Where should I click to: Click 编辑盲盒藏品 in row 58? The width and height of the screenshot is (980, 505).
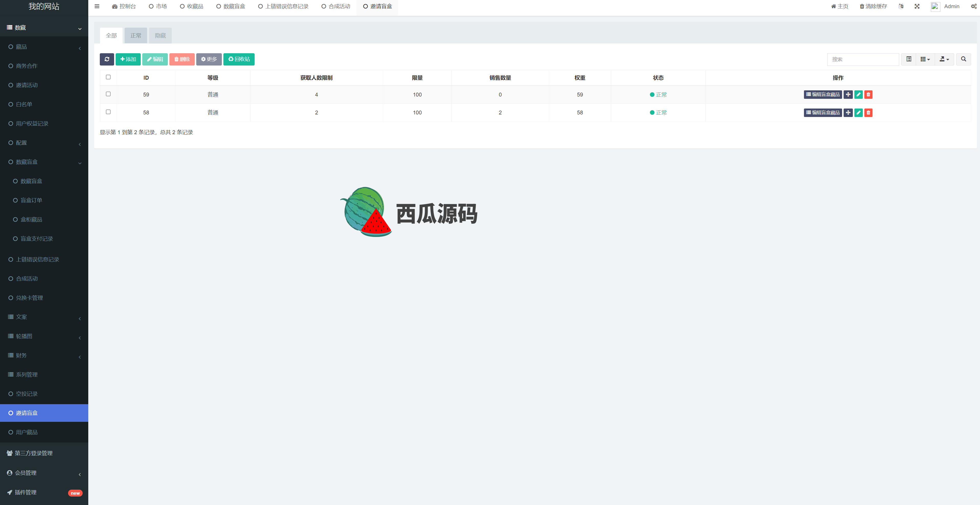click(x=823, y=113)
